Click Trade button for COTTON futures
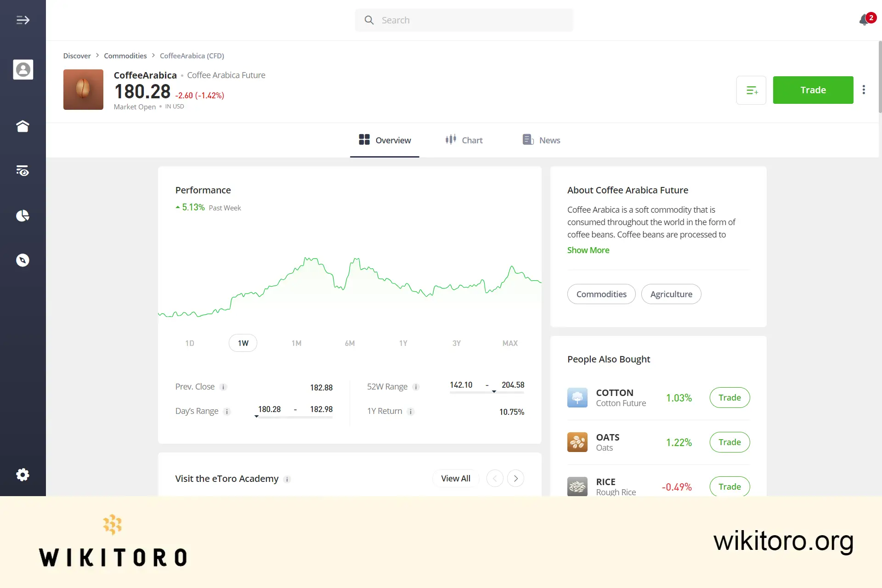Image resolution: width=882 pixels, height=588 pixels. (729, 397)
